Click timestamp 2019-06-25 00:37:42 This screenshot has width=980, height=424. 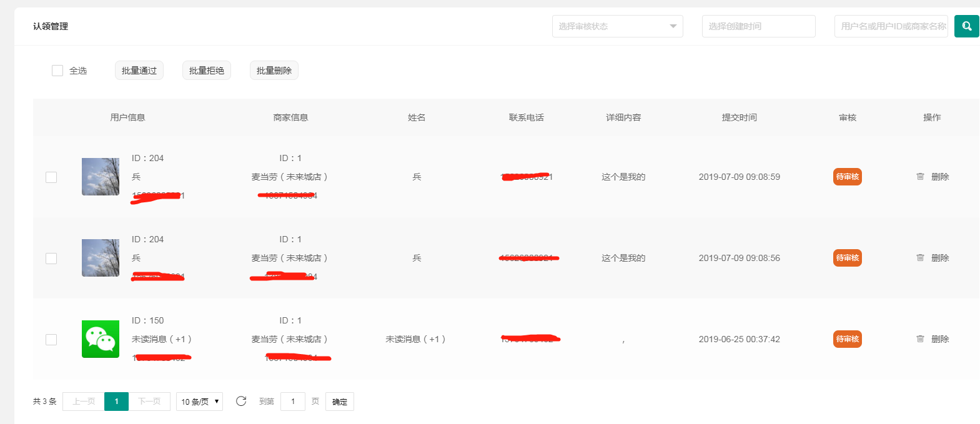point(740,339)
